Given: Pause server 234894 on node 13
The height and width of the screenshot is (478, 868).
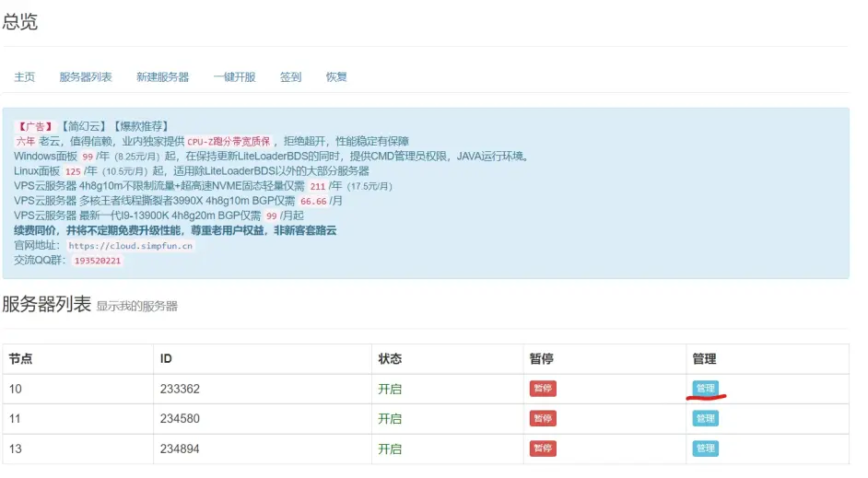Looking at the screenshot, I should click(543, 449).
